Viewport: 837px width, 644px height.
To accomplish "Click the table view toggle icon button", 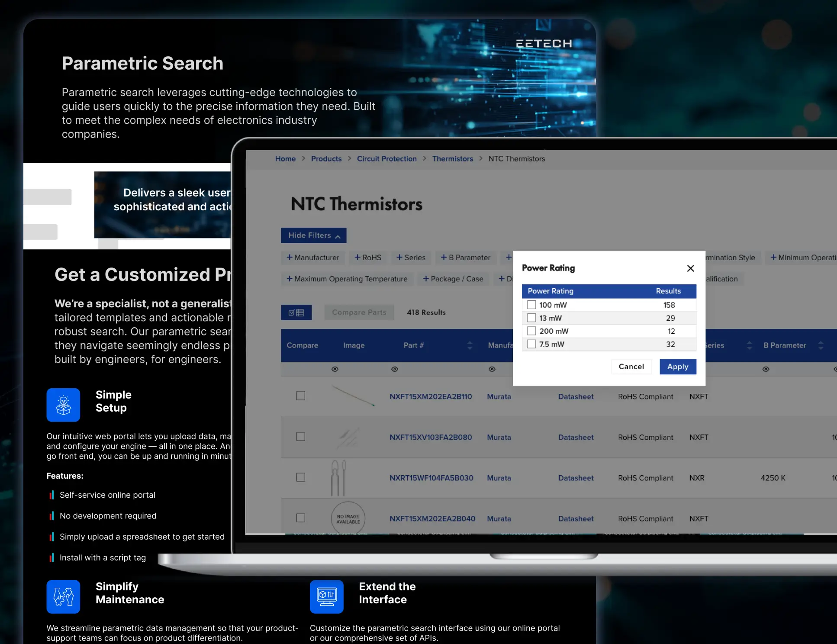I will [x=296, y=312].
